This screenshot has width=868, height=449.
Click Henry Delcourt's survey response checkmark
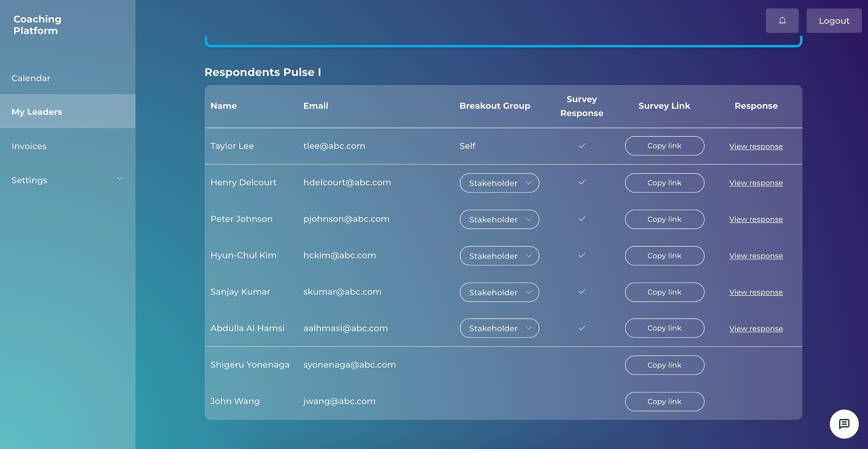[582, 183]
